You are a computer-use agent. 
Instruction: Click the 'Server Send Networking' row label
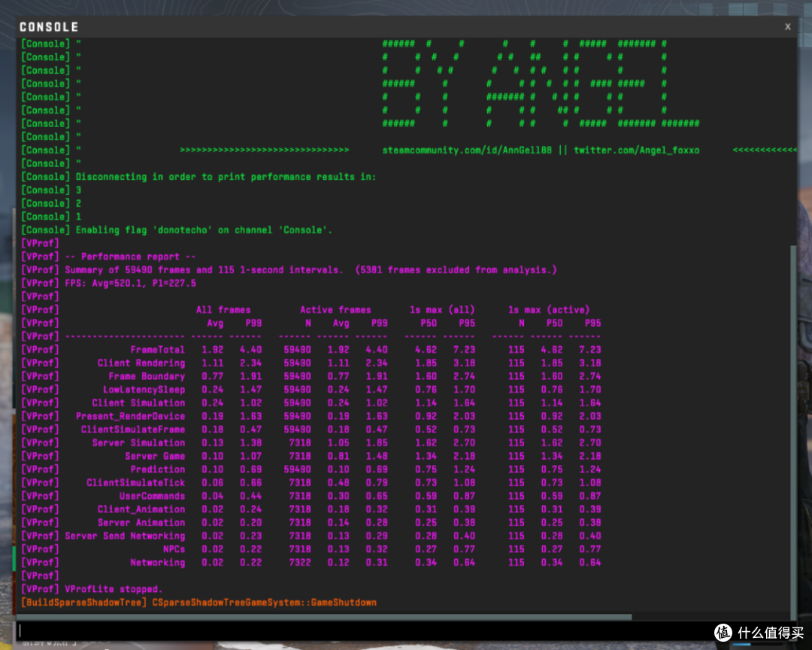pos(125,536)
